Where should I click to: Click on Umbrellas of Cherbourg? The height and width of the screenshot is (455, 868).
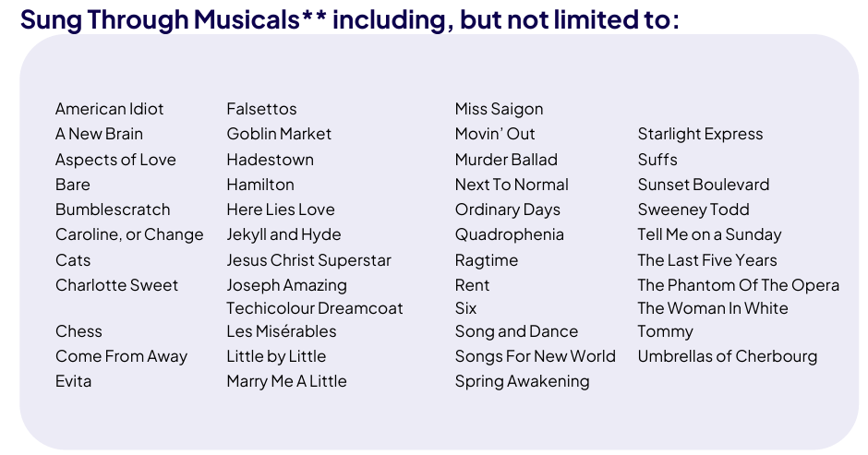728,356
